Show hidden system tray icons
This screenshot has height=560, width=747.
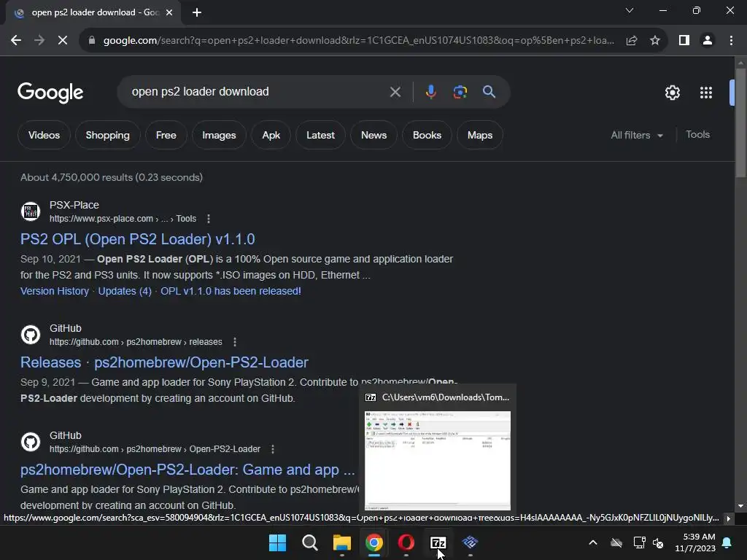pyautogui.click(x=593, y=542)
